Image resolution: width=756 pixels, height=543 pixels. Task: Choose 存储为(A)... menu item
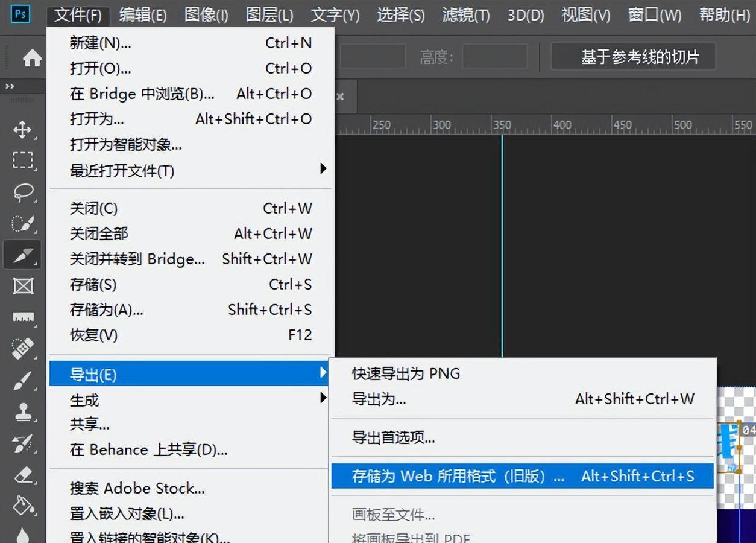[191, 310]
